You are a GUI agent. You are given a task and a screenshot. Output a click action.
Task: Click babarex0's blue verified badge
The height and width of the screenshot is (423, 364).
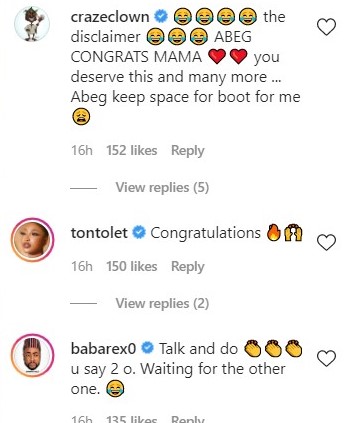click(147, 348)
